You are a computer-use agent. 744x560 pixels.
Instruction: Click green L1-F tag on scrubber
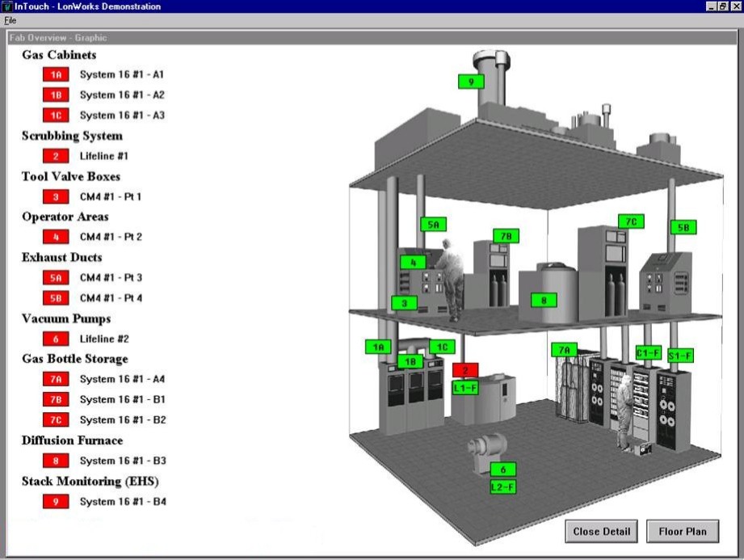pos(465,388)
